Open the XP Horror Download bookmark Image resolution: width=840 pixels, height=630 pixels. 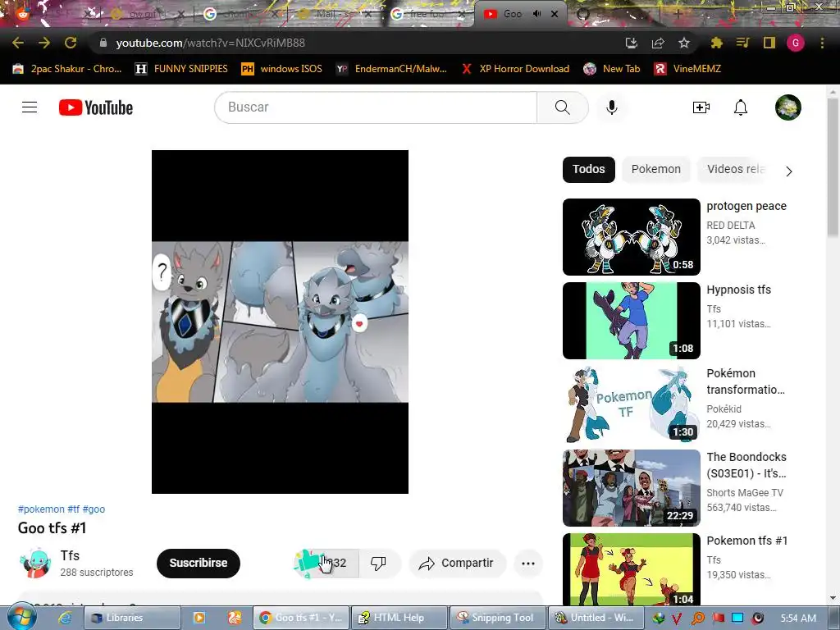pos(515,69)
